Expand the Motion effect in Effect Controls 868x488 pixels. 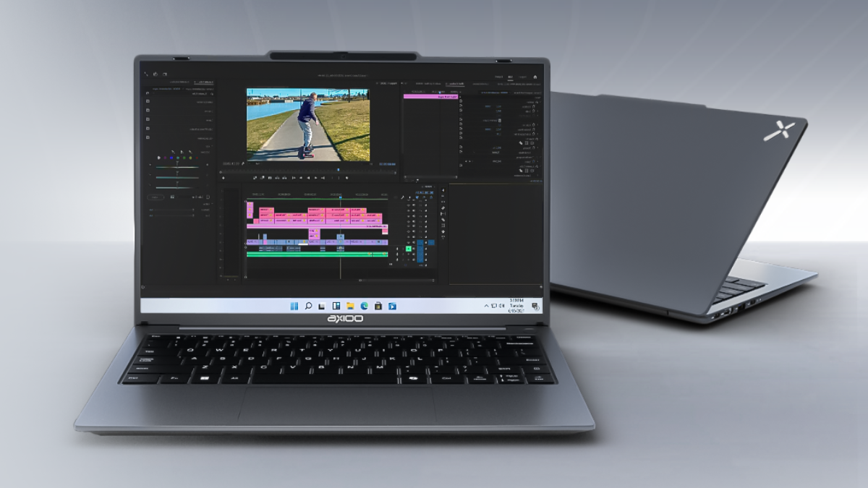(540, 101)
